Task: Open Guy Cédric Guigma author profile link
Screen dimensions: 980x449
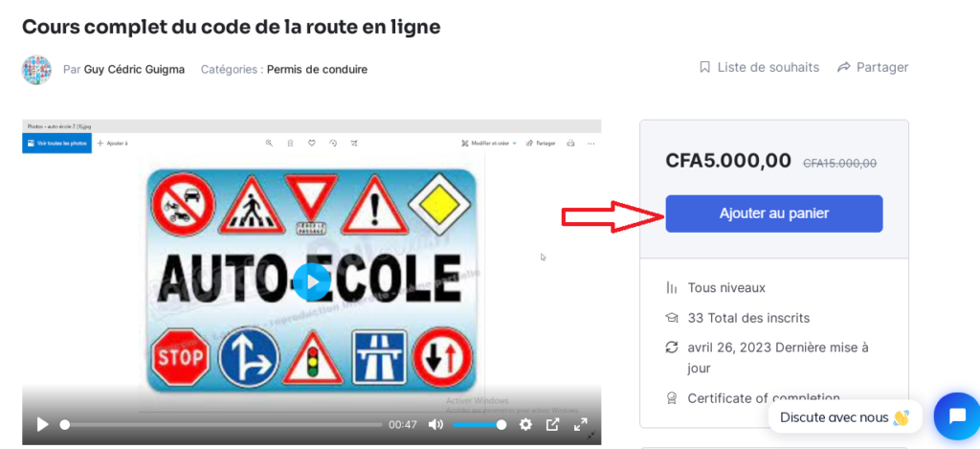Action: [x=134, y=70]
